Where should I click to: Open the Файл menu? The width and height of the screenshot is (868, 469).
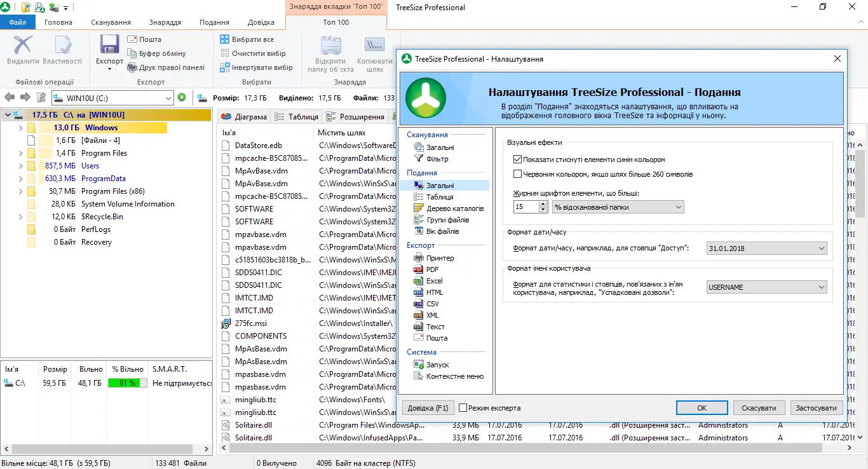click(18, 22)
